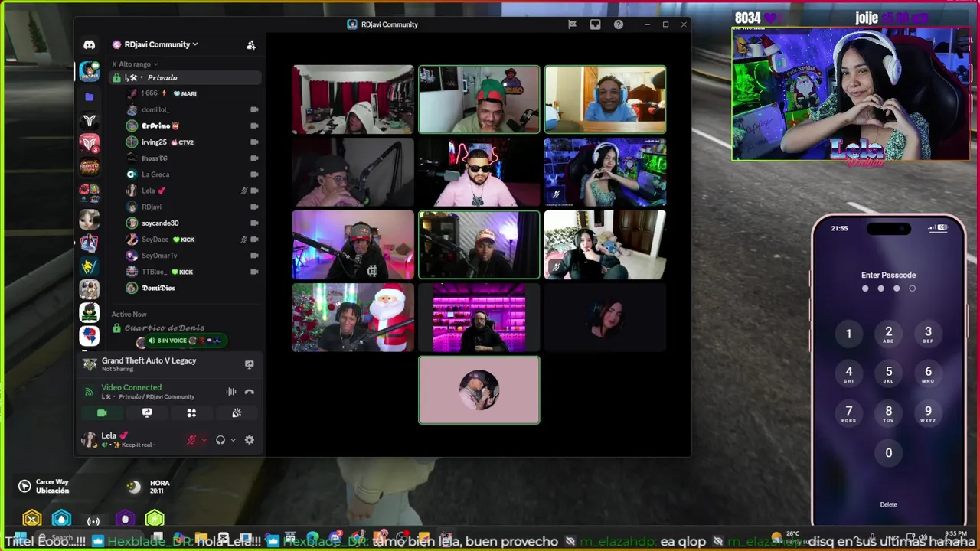This screenshot has height=551, width=980.
Task: Click the invite people icon
Action: pyautogui.click(x=250, y=45)
